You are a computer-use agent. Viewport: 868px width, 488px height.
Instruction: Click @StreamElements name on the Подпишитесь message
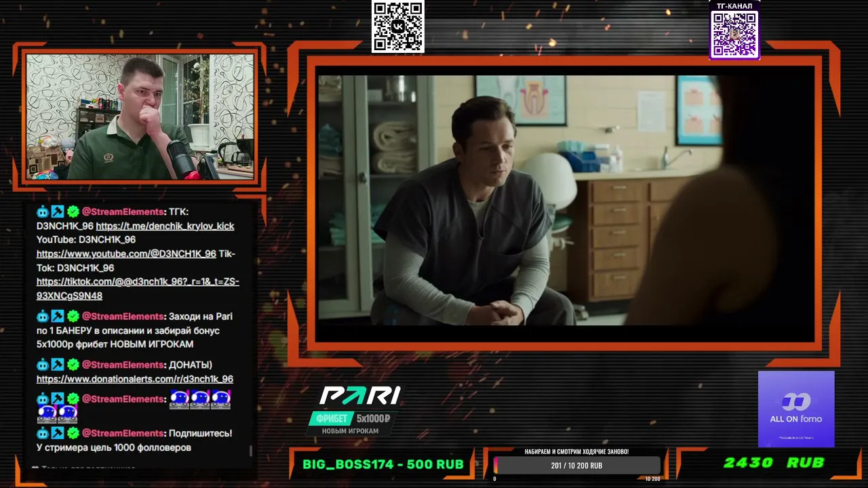pyautogui.click(x=124, y=433)
